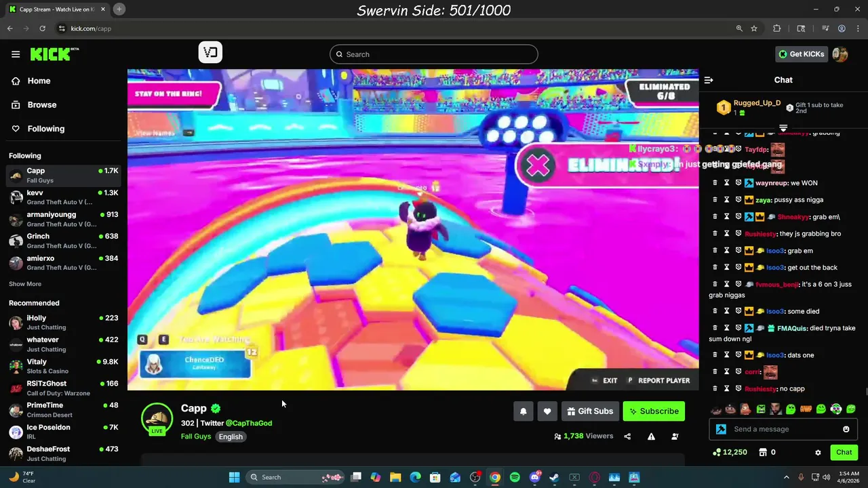Screen dimensions: 868x488
Task: Open recommended channel Ice Poseidon
Action: click(63, 432)
